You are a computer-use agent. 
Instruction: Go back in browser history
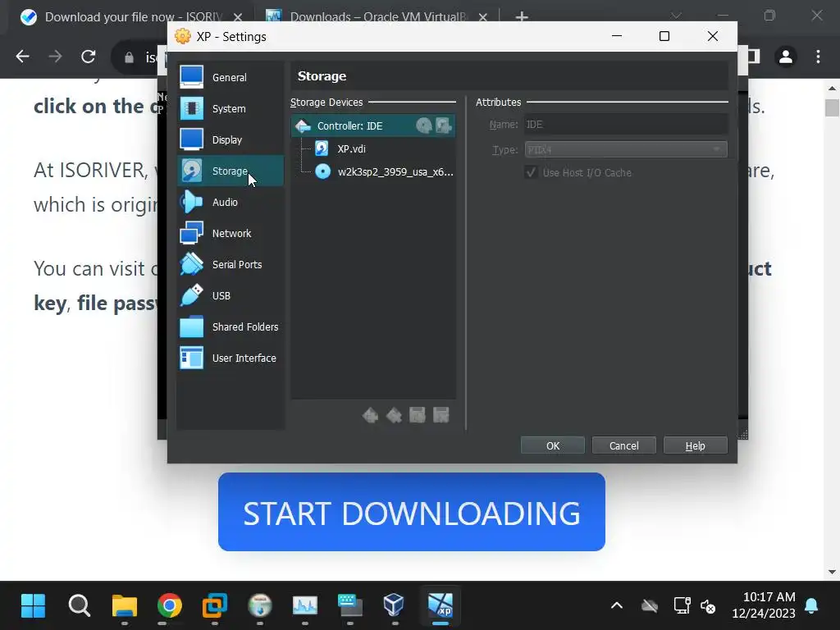pyautogui.click(x=22, y=57)
